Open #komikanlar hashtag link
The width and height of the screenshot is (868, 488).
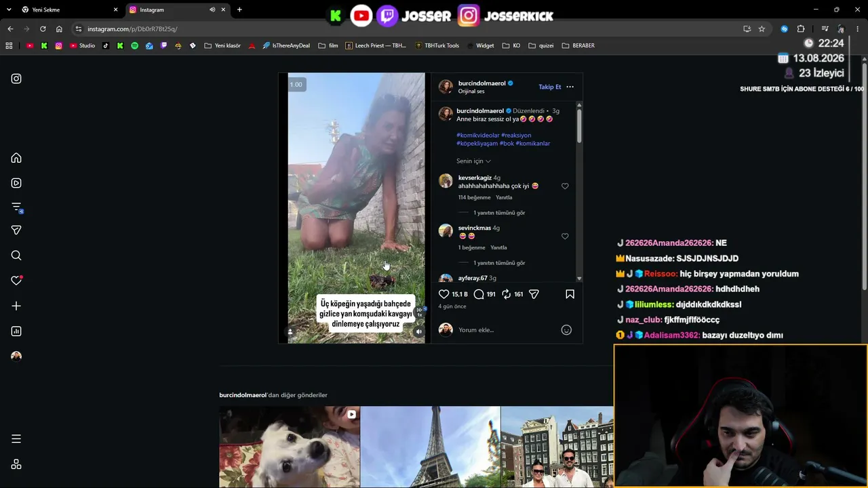tap(533, 144)
